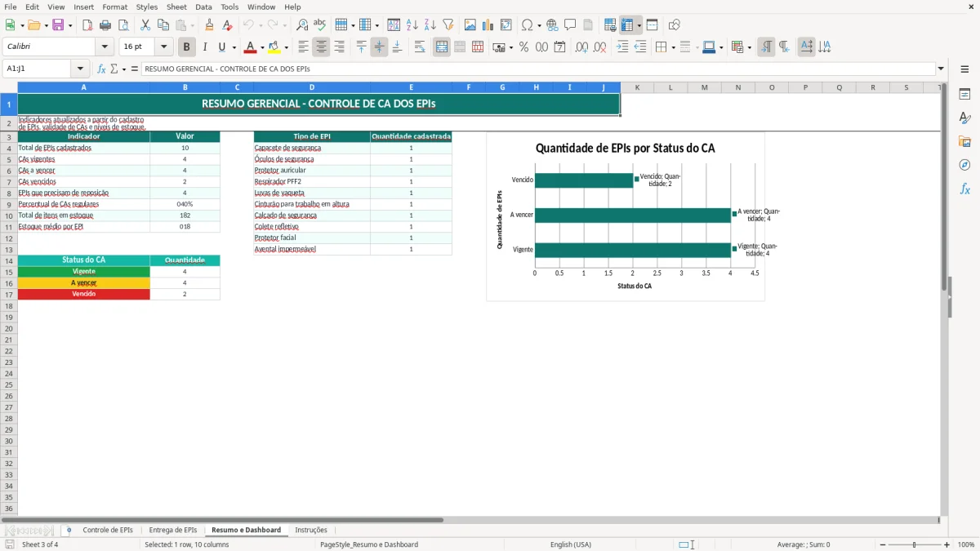Click the zoom slider handle

click(x=915, y=544)
